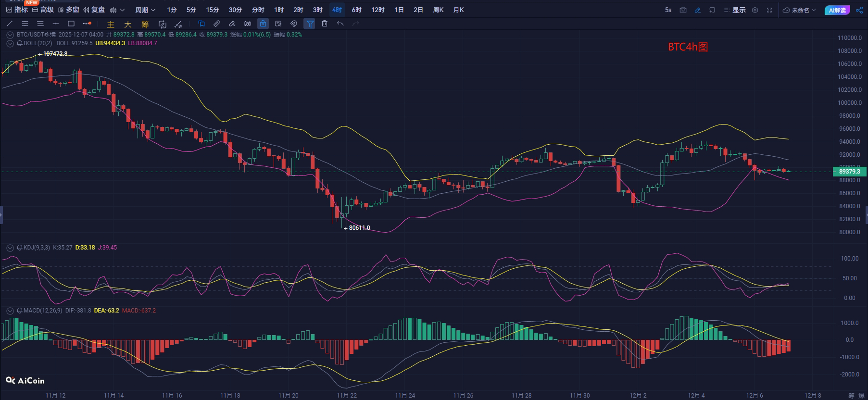The height and width of the screenshot is (400, 868).
Task: Toggle the blue pencil drawing mode
Action: pos(697,10)
